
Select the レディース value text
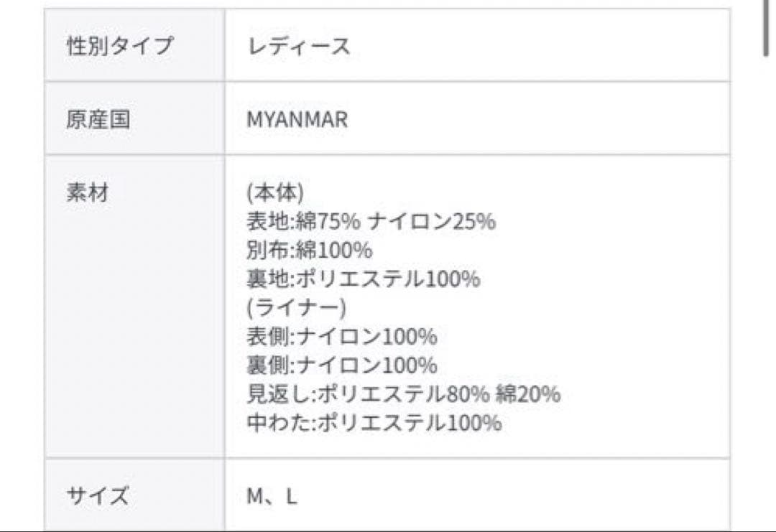pos(298,47)
